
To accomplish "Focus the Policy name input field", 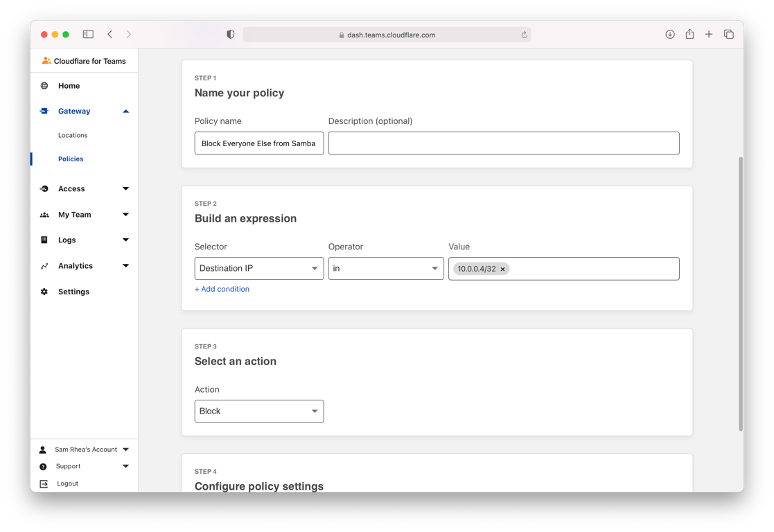I will tap(259, 143).
